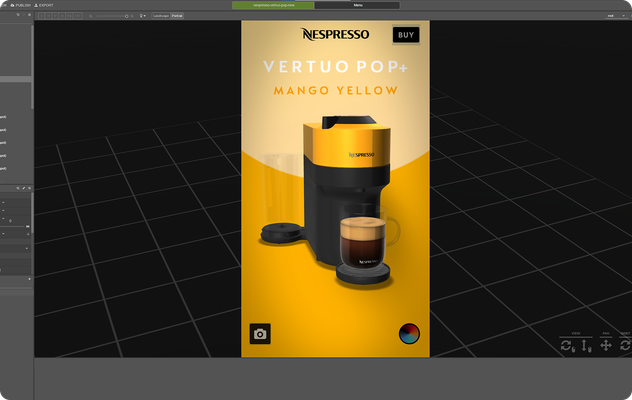Click the VERTUO POP+ title text
The width and height of the screenshot is (632, 400).
pyautogui.click(x=335, y=67)
